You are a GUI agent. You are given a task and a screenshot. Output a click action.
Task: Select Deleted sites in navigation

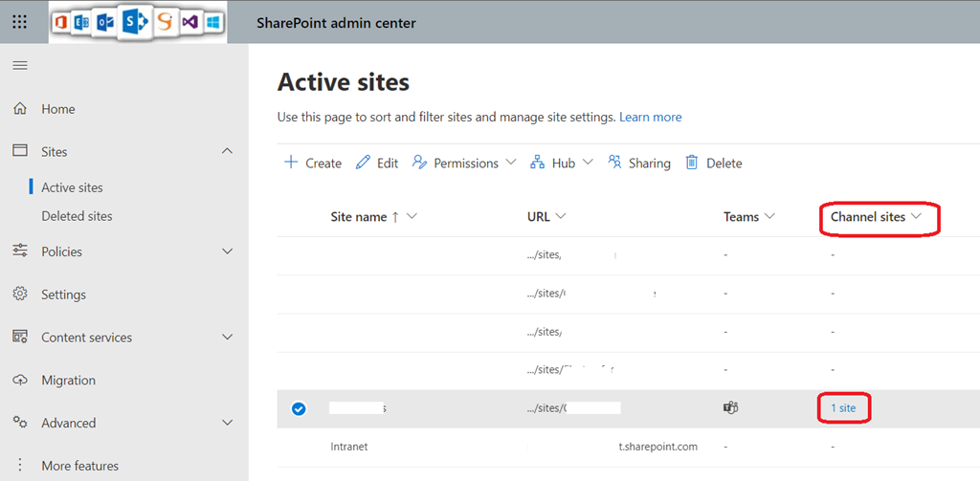point(77,216)
